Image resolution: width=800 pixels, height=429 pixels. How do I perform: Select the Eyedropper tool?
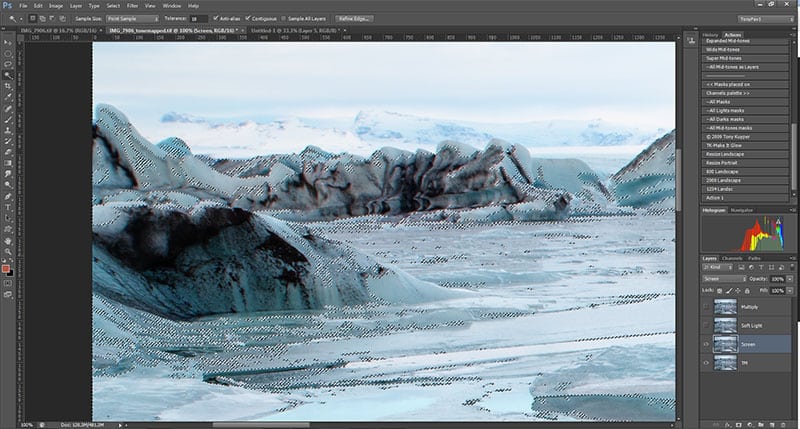(x=8, y=97)
